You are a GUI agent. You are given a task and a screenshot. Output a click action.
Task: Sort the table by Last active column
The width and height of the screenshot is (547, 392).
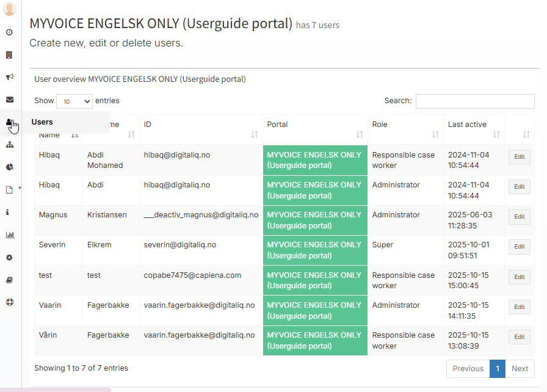click(x=474, y=129)
